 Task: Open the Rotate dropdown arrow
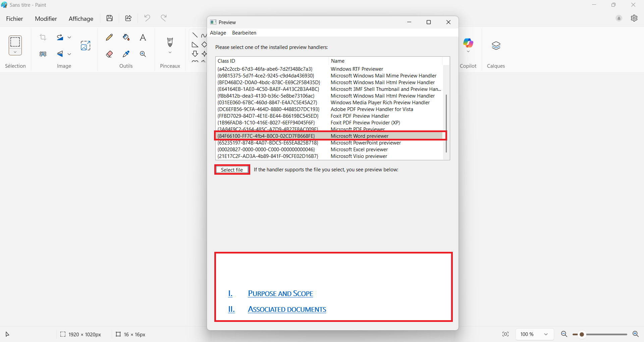69,37
